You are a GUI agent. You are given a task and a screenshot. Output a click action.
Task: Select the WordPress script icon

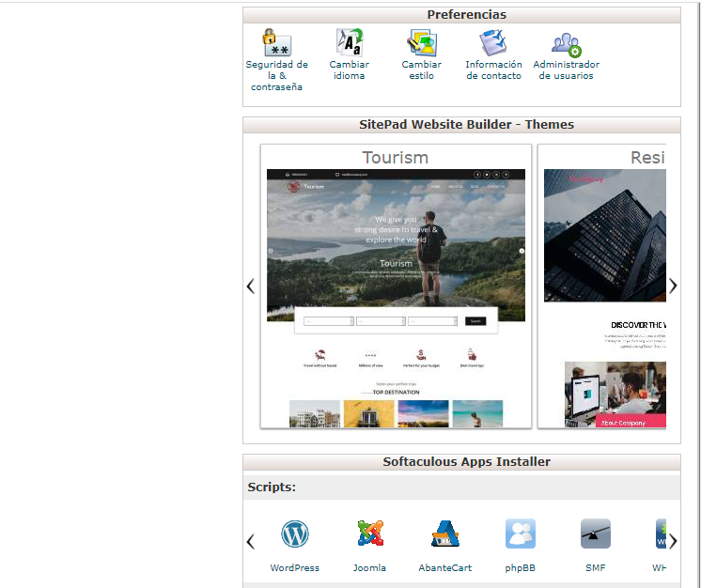click(x=295, y=534)
